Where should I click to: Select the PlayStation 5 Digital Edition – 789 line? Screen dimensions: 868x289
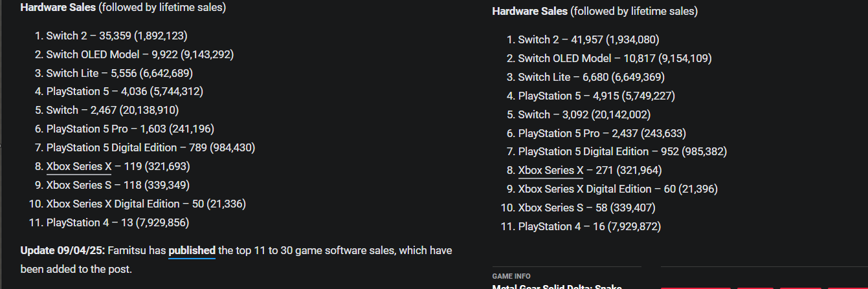tap(150, 147)
